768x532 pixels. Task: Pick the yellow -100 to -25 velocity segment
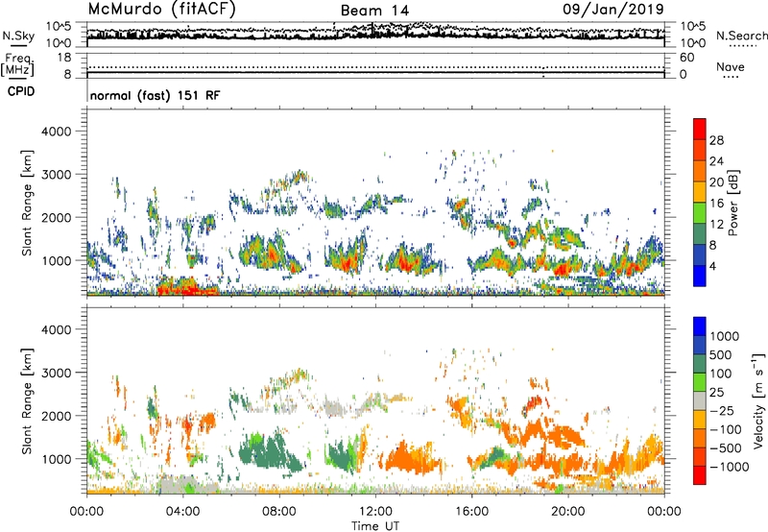click(x=700, y=420)
